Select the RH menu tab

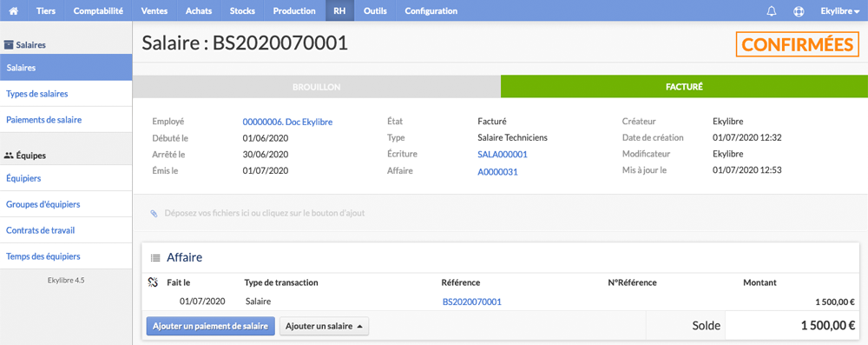coord(339,10)
